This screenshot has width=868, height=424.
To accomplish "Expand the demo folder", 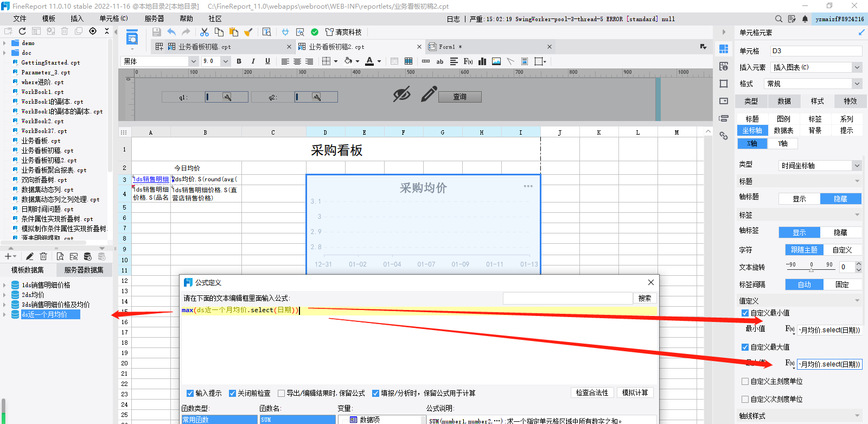I will click(x=5, y=43).
